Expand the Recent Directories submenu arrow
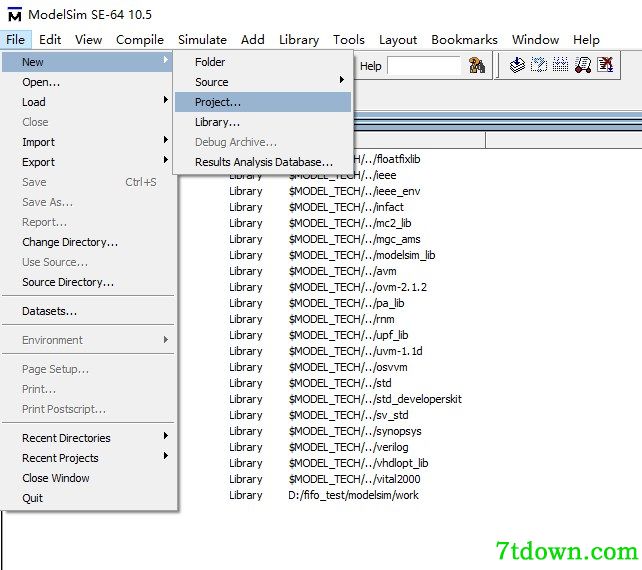Viewport: 642px width, 570px height. click(165, 435)
